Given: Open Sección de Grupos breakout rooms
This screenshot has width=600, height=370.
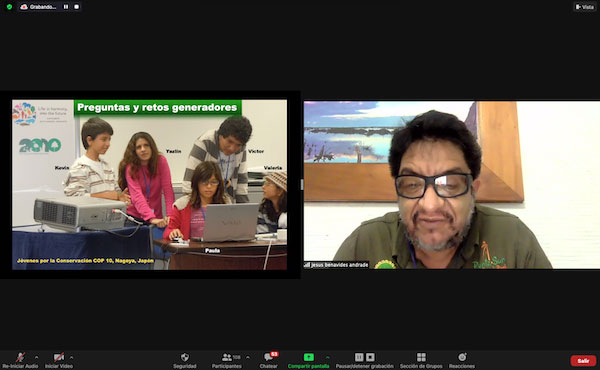Looking at the screenshot, I should coord(421,360).
